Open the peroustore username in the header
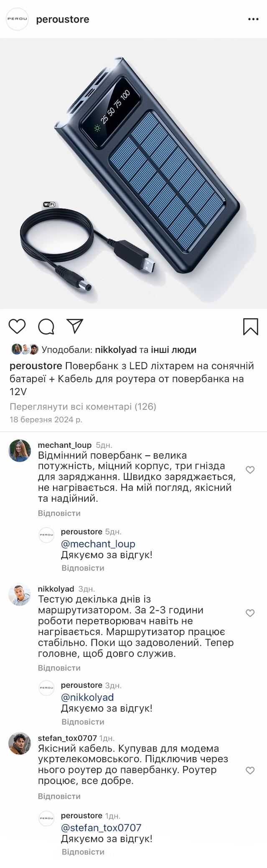 (x=63, y=19)
